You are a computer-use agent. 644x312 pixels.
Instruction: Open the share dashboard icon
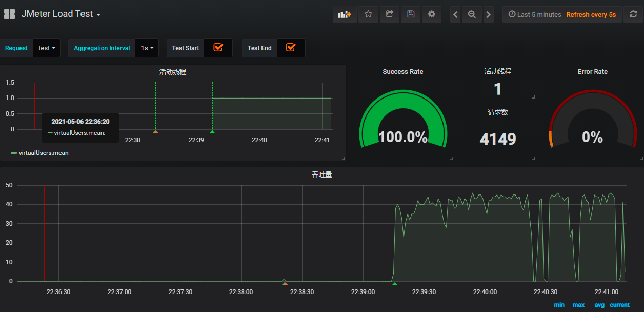[x=389, y=14]
